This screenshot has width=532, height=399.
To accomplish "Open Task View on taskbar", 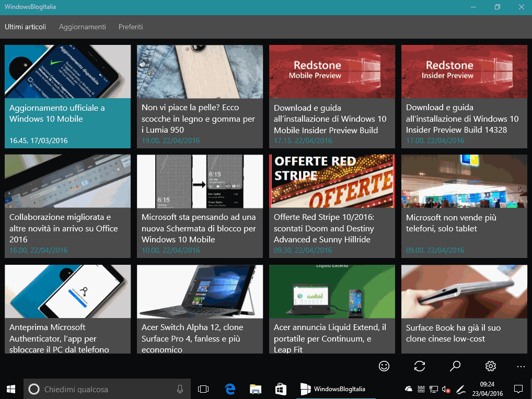I will [203, 389].
